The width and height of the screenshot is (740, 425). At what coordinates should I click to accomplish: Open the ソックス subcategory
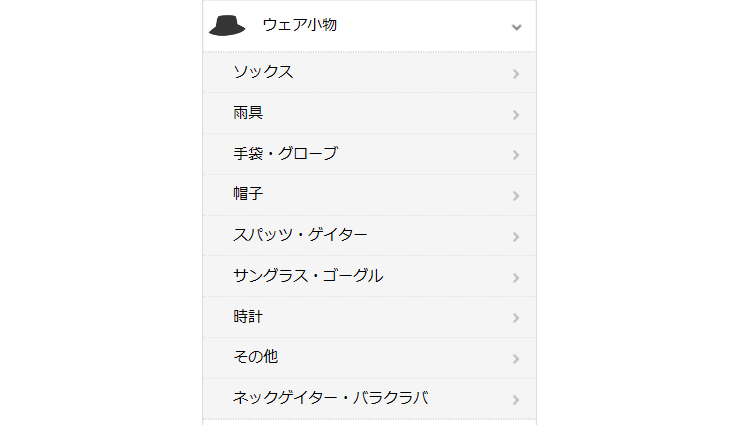pos(263,72)
